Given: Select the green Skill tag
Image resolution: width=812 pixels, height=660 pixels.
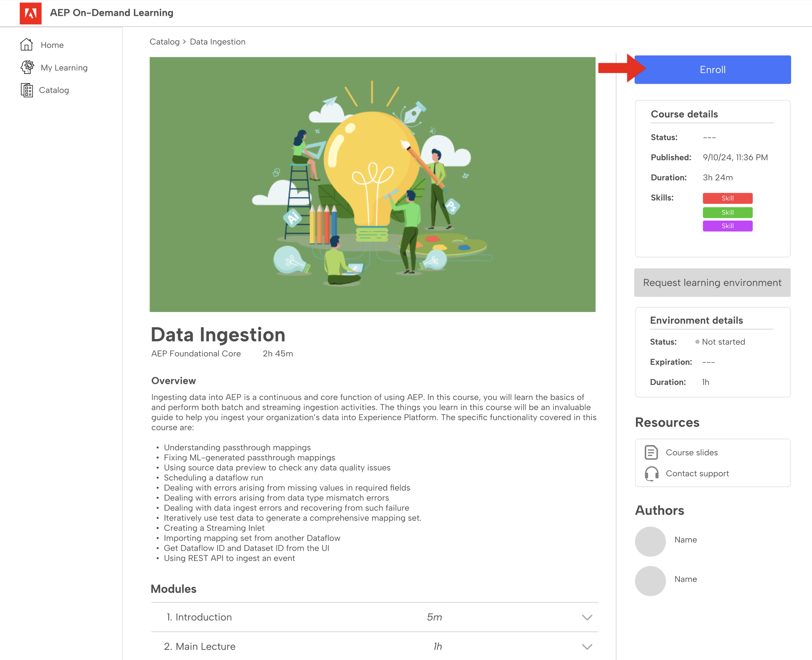Looking at the screenshot, I should (728, 212).
